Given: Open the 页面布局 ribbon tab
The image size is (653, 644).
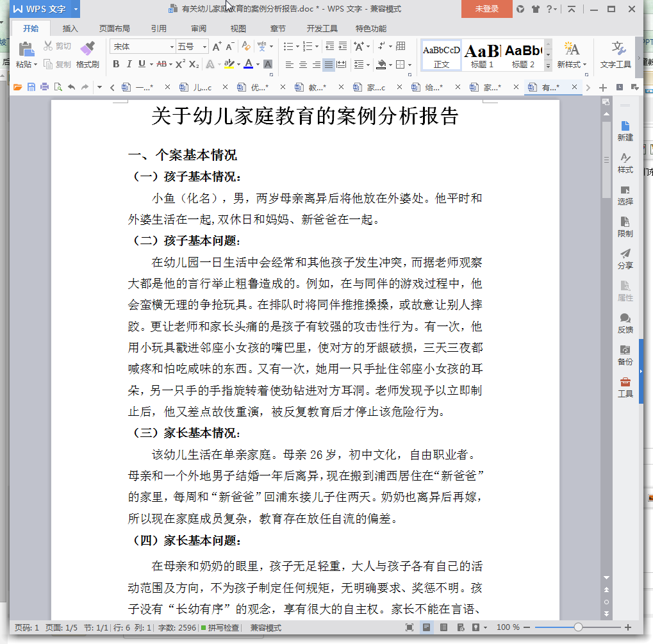Looking at the screenshot, I should 114,29.
